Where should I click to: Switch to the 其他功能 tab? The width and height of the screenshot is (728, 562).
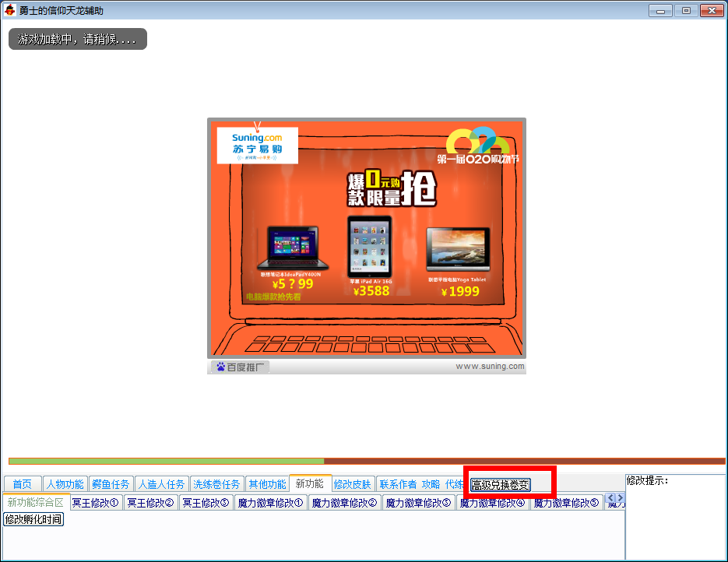pyautogui.click(x=267, y=484)
